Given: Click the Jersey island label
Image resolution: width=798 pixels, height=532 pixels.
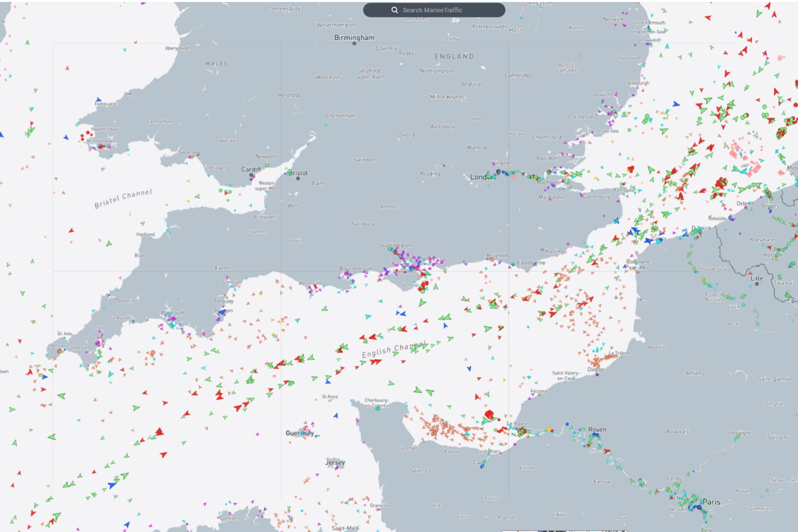Looking at the screenshot, I should (334, 462).
